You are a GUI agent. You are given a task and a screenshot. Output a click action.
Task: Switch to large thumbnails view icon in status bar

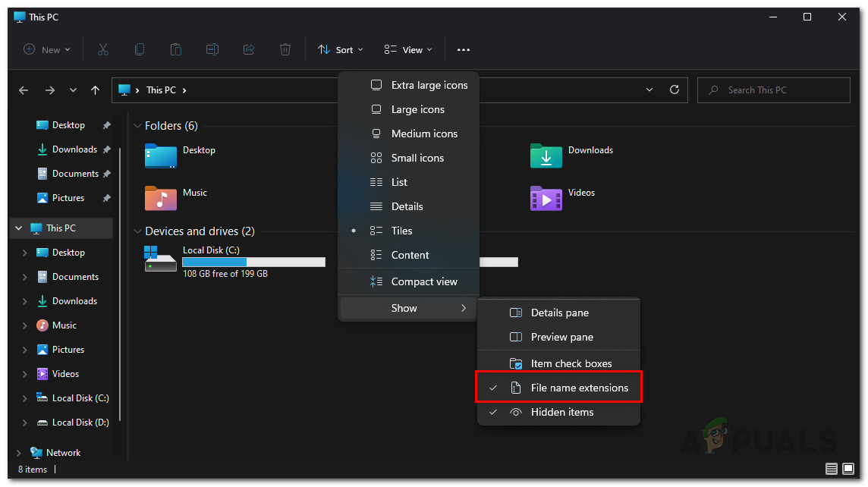pos(849,469)
